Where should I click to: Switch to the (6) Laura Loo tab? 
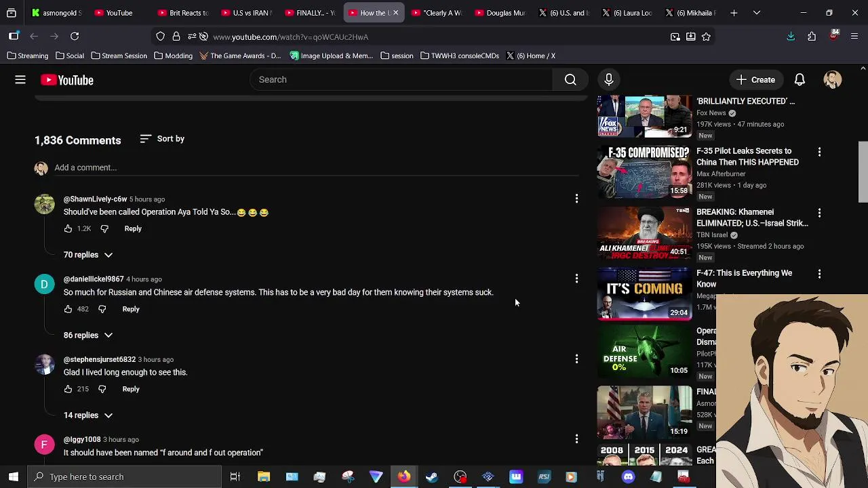[628, 13]
